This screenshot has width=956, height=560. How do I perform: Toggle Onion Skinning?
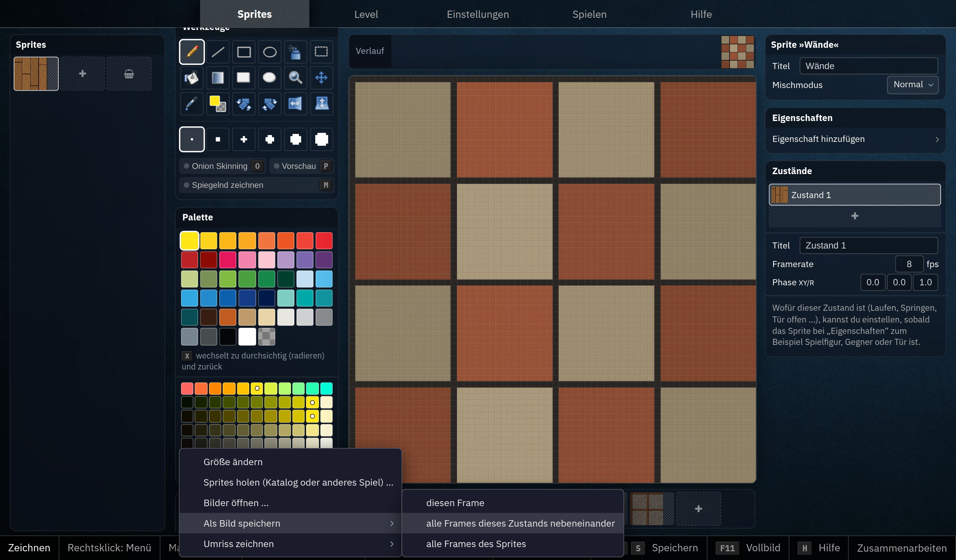click(x=223, y=166)
